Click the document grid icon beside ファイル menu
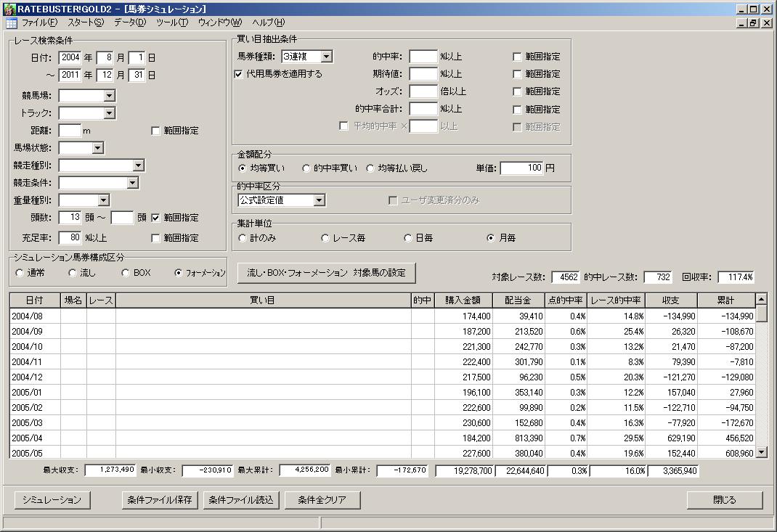Screen dimensions: 777x532 (11, 23)
